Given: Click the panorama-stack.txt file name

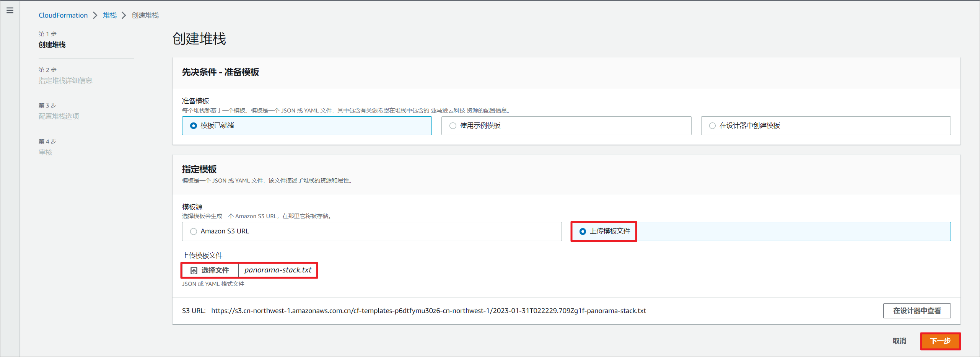Looking at the screenshot, I should pyautogui.click(x=278, y=270).
